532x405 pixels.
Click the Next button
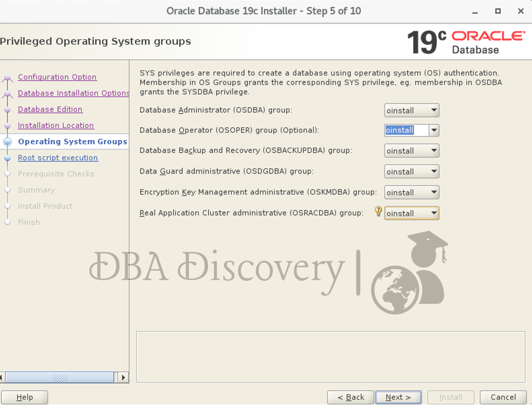(397, 397)
